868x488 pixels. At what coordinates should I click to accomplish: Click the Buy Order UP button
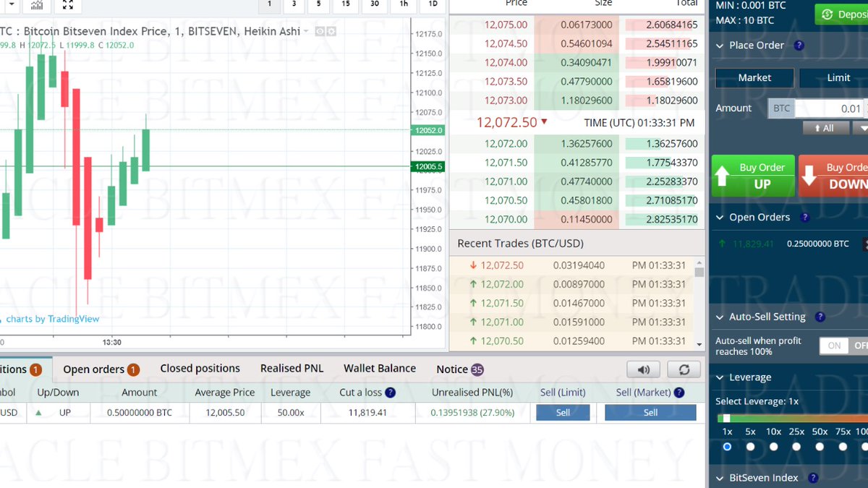pyautogui.click(x=753, y=176)
